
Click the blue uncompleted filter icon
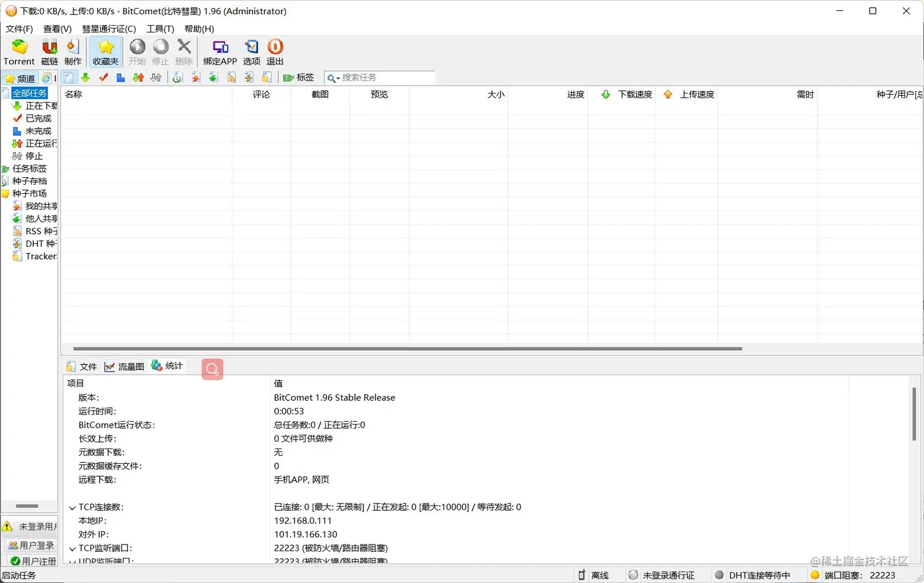pyautogui.click(x=120, y=78)
